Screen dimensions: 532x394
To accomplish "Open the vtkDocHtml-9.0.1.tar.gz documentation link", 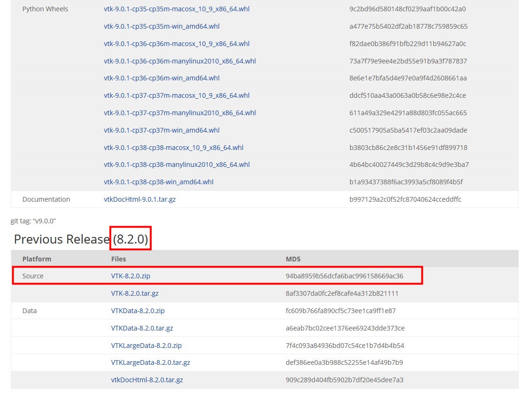I will pyautogui.click(x=140, y=199).
